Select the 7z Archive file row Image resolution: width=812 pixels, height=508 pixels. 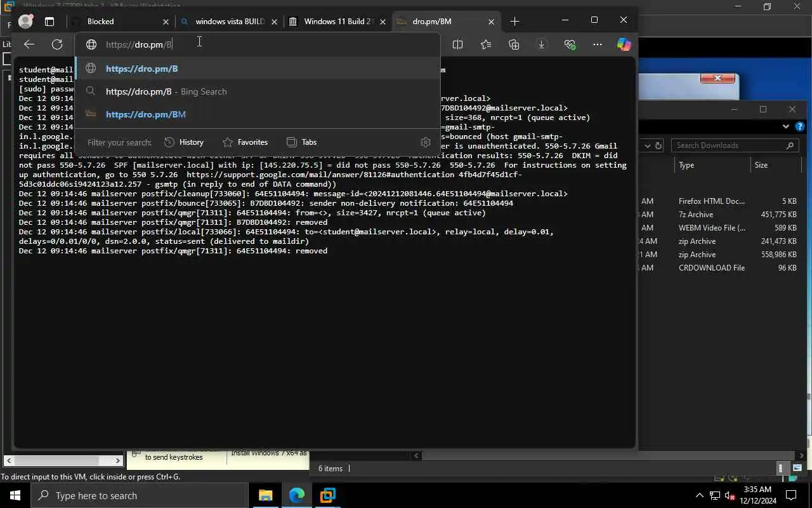719,215
